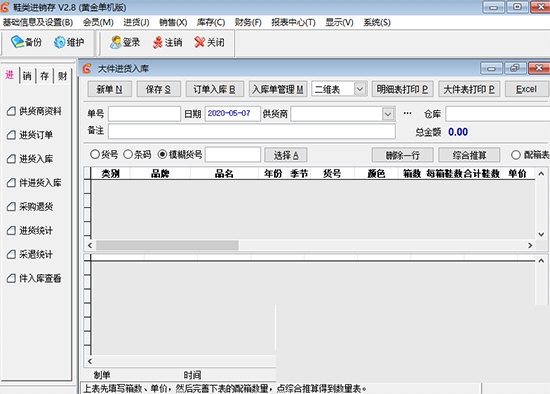
Task: Select the 条码 radio button
Action: click(128, 154)
